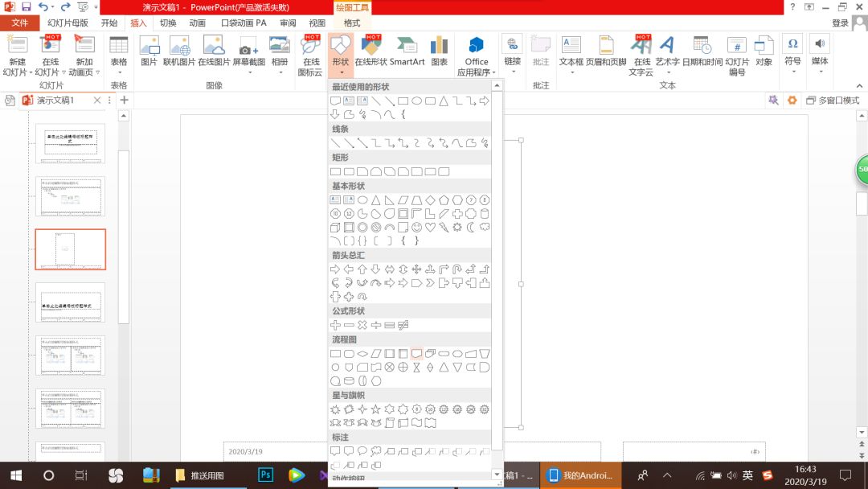Open the screenshot (屏幕截图) tool
This screenshot has height=489, width=868.
(x=248, y=51)
